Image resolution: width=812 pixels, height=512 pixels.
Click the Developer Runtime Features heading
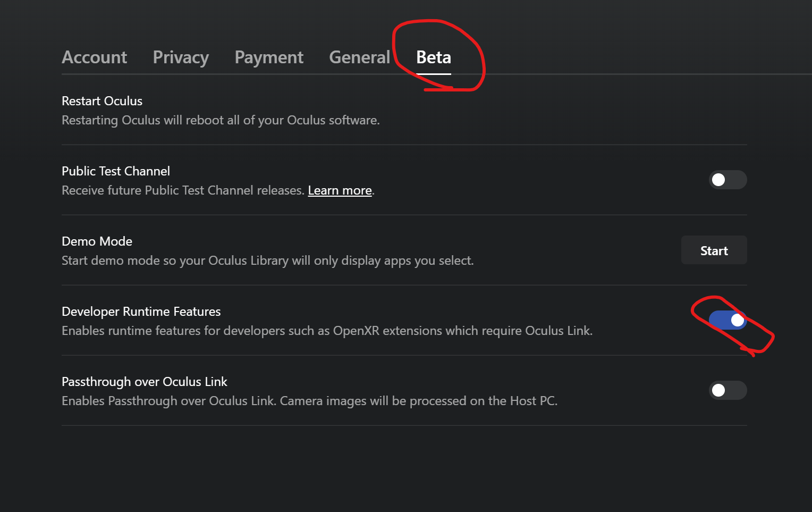pyautogui.click(x=141, y=312)
